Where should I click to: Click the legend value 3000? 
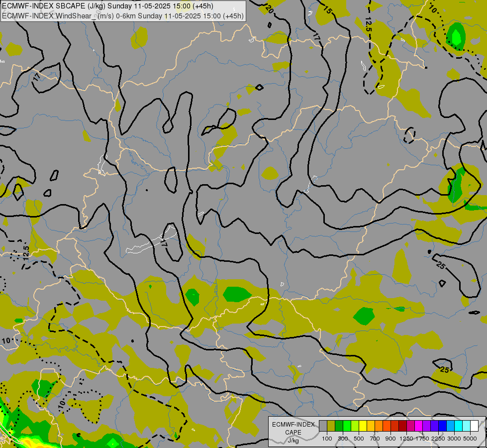[x=454, y=439]
